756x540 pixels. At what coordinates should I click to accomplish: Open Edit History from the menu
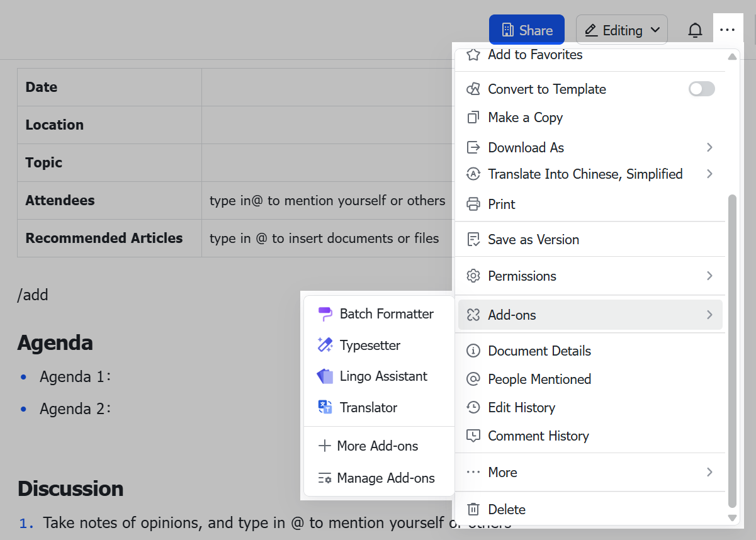[521, 407]
